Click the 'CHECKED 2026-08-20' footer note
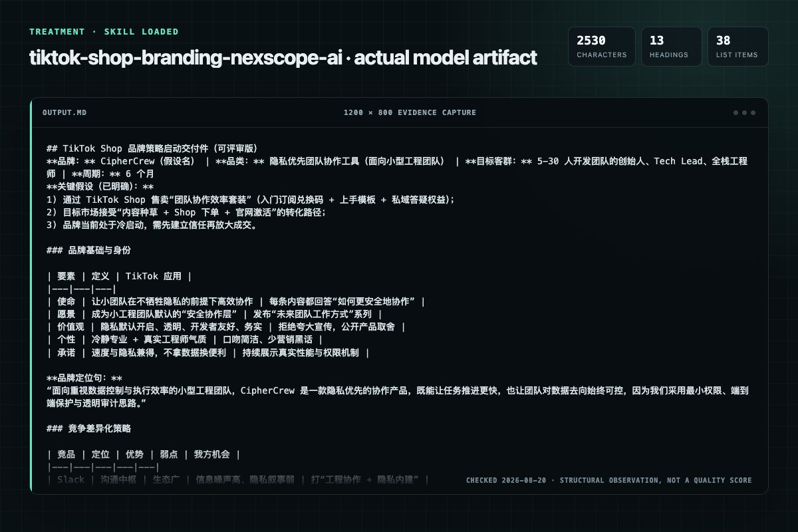The height and width of the screenshot is (532, 798). (x=608, y=480)
